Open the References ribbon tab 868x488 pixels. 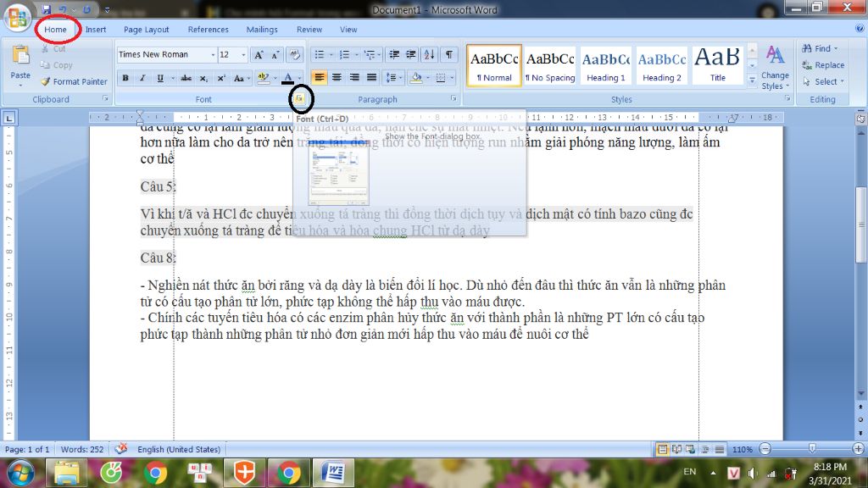209,30
